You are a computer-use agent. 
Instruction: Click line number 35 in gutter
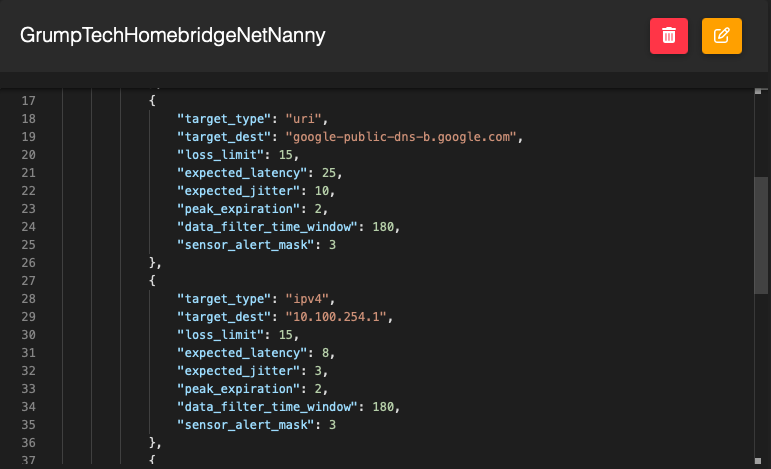28,425
